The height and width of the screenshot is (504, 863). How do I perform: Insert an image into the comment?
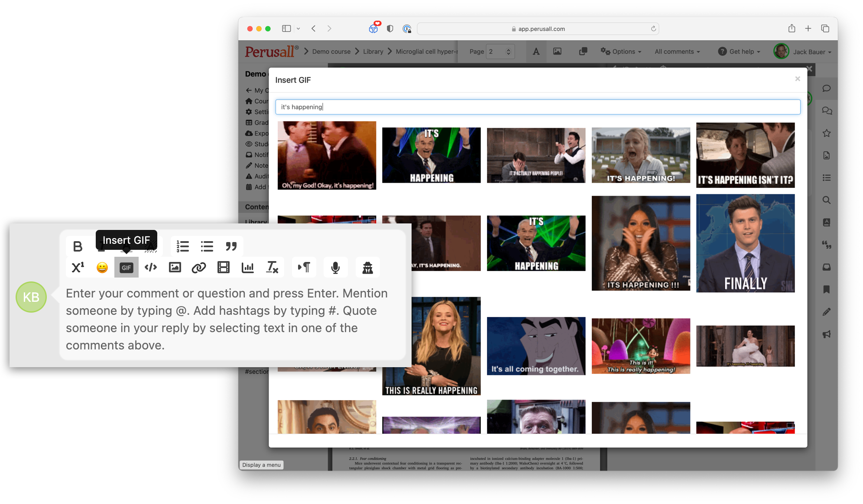175,268
